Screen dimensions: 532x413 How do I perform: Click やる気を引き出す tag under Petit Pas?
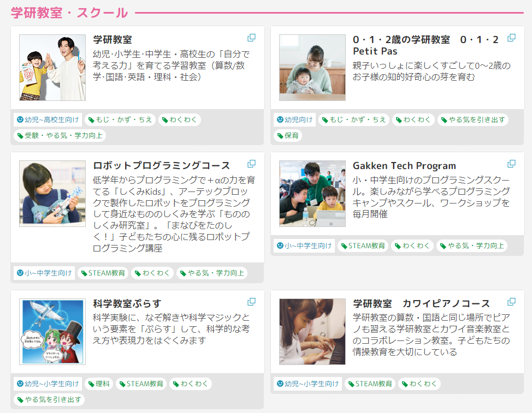pos(473,119)
